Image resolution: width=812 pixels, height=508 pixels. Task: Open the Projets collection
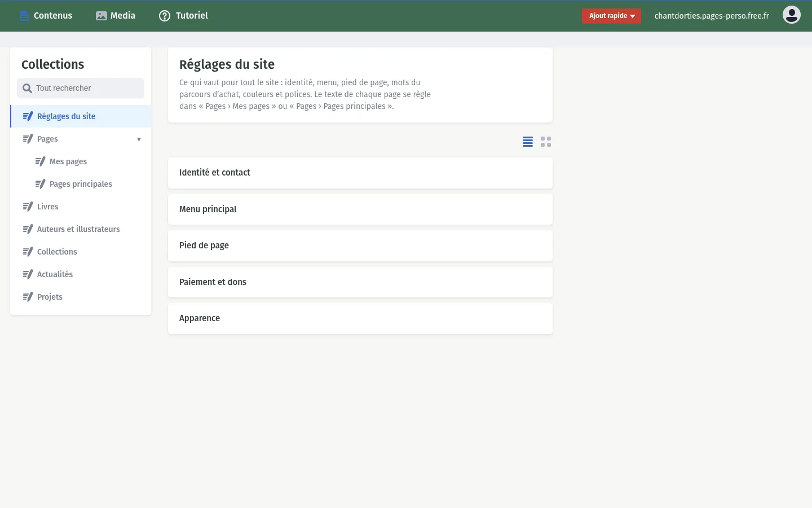click(x=81, y=297)
